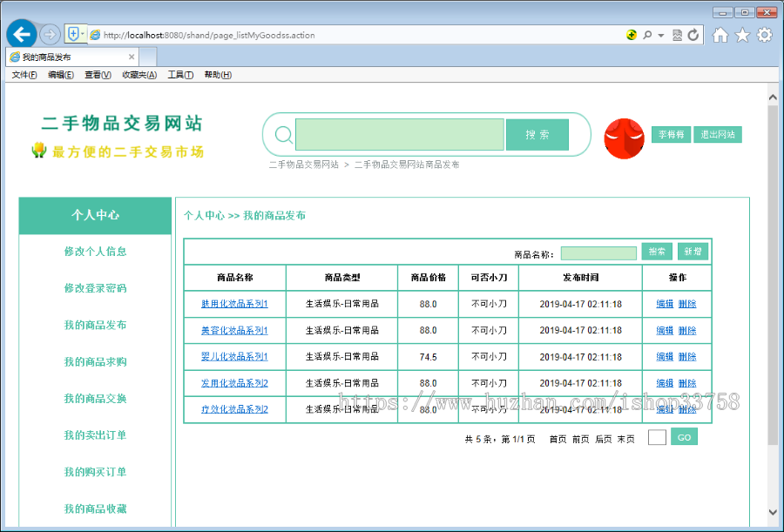This screenshot has width=784, height=532.
Task: Open the browser Settings gear icon
Action: pos(763,35)
